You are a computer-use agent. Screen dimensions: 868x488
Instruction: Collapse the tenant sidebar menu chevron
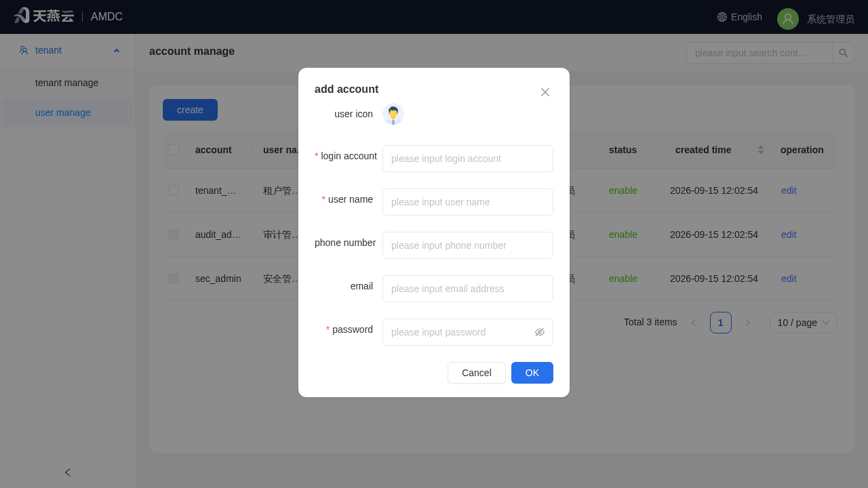117,50
